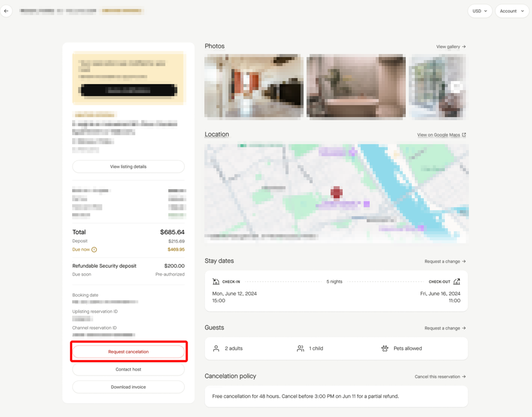Image resolution: width=532 pixels, height=417 pixels.
Task: Open the USD currency dropdown
Action: point(480,11)
